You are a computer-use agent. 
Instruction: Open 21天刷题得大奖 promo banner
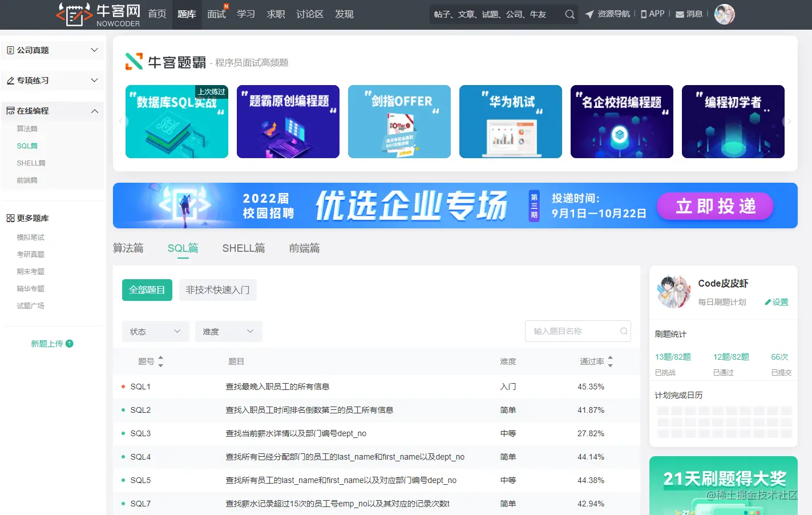click(x=724, y=486)
